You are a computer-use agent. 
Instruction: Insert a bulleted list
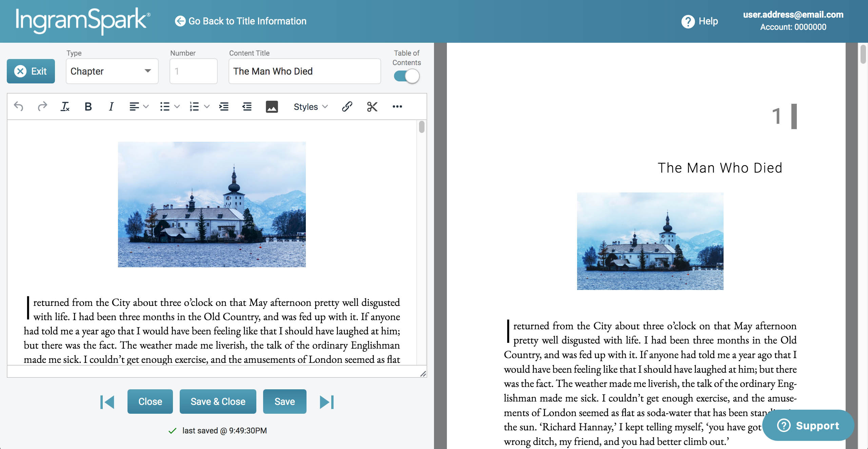pos(165,106)
